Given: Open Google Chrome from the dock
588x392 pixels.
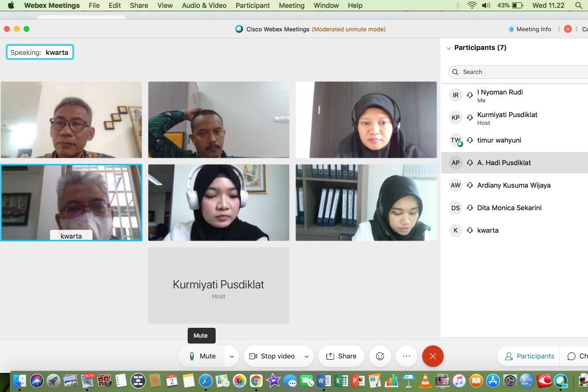Looking at the screenshot, I should tap(256, 381).
